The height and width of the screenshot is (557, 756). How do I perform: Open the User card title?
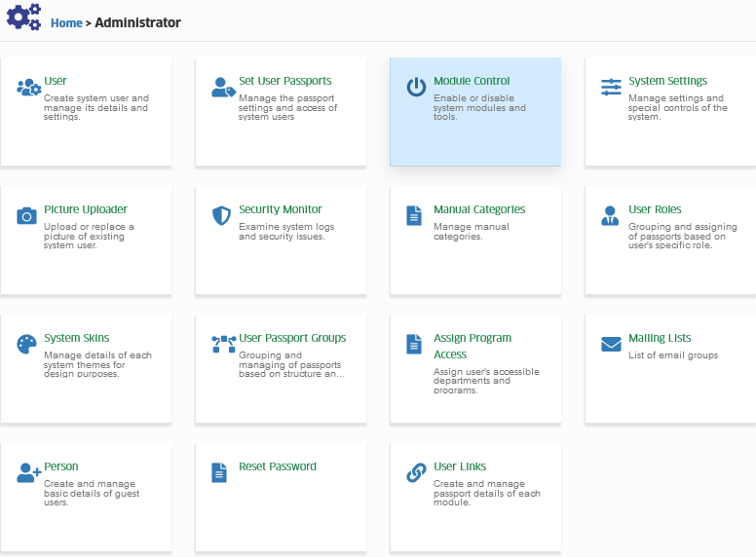point(56,81)
